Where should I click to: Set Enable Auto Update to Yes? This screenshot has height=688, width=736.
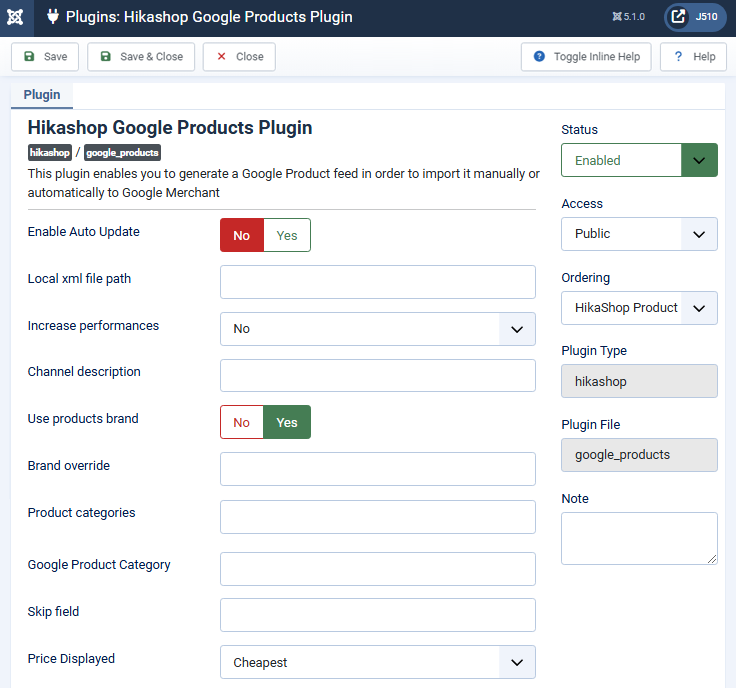pyautogui.click(x=287, y=235)
